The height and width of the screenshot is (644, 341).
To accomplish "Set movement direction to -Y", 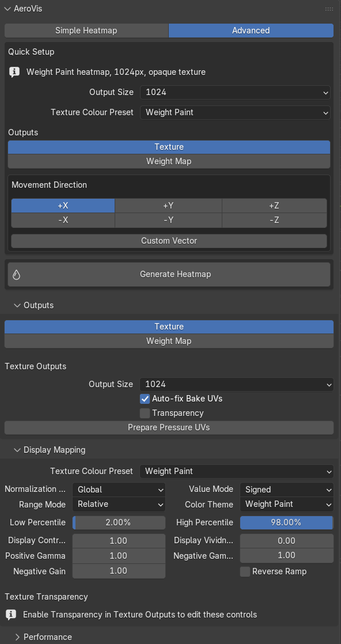I will pos(168,220).
